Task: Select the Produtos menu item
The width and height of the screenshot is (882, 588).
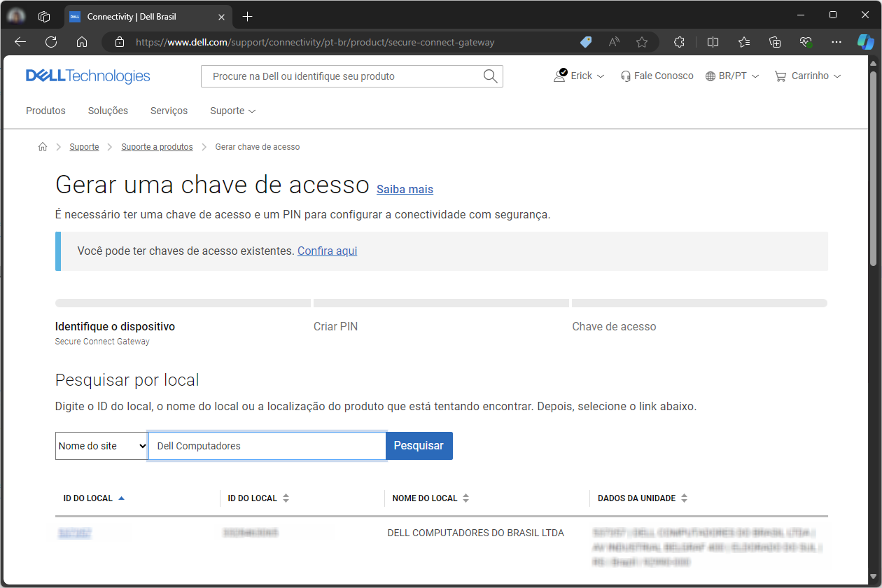Action: click(x=45, y=111)
